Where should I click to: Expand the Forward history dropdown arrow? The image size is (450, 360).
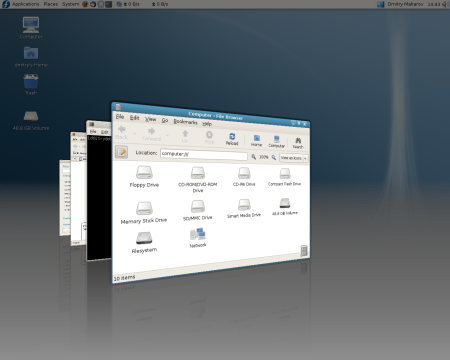coord(167,135)
